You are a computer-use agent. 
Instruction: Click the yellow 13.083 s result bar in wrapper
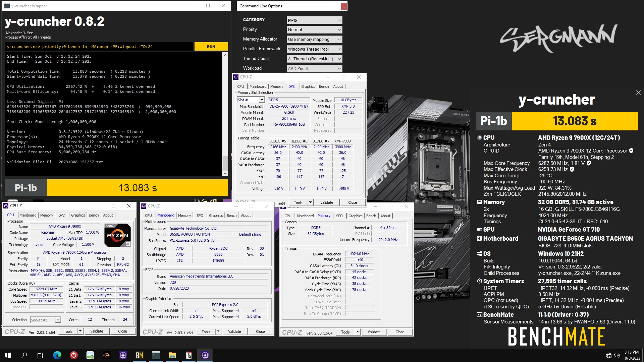[138, 188]
